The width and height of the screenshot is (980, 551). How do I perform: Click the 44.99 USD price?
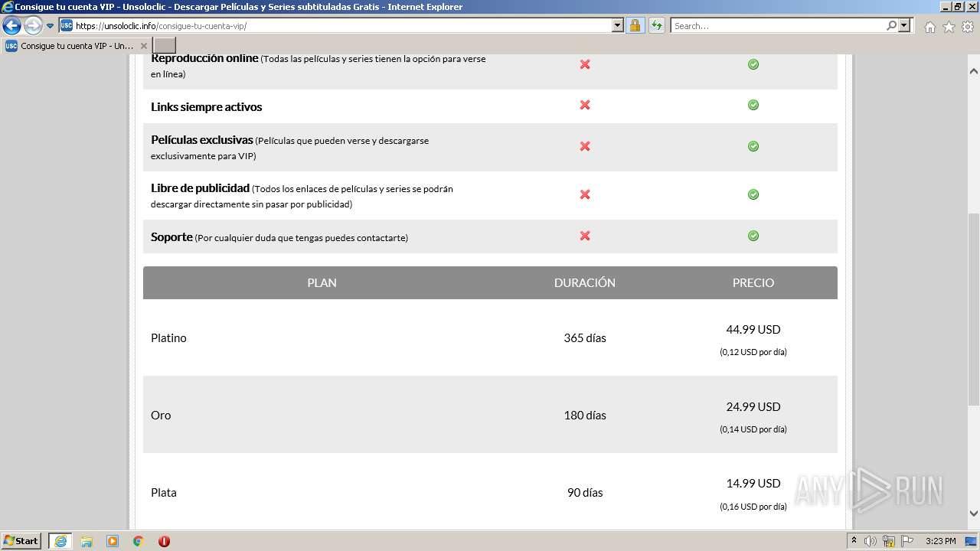753,329
